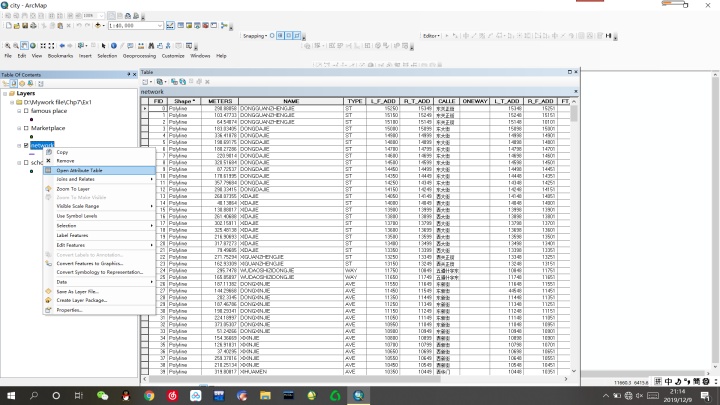Open Table Options dropdown in Table window
The height and width of the screenshot is (405, 720).
click(146, 82)
